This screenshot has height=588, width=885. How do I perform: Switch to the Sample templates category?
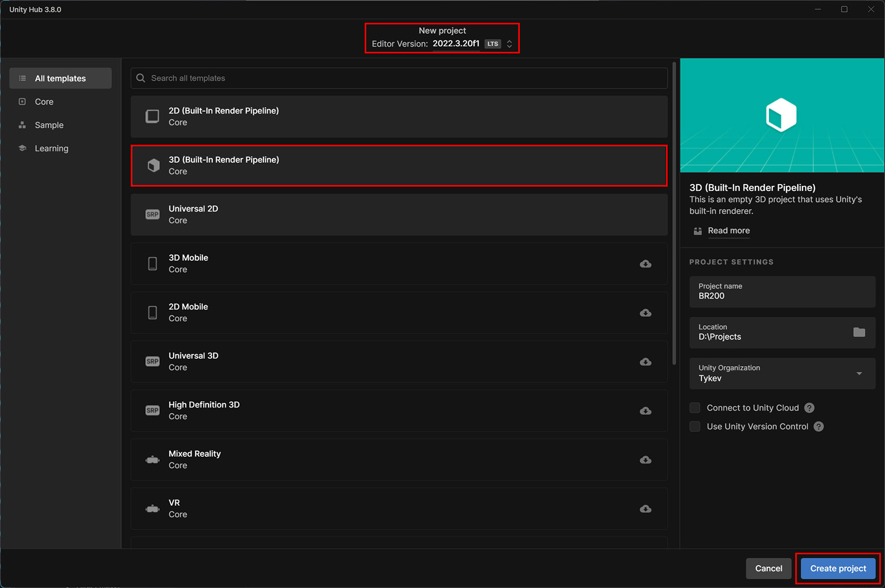click(49, 125)
